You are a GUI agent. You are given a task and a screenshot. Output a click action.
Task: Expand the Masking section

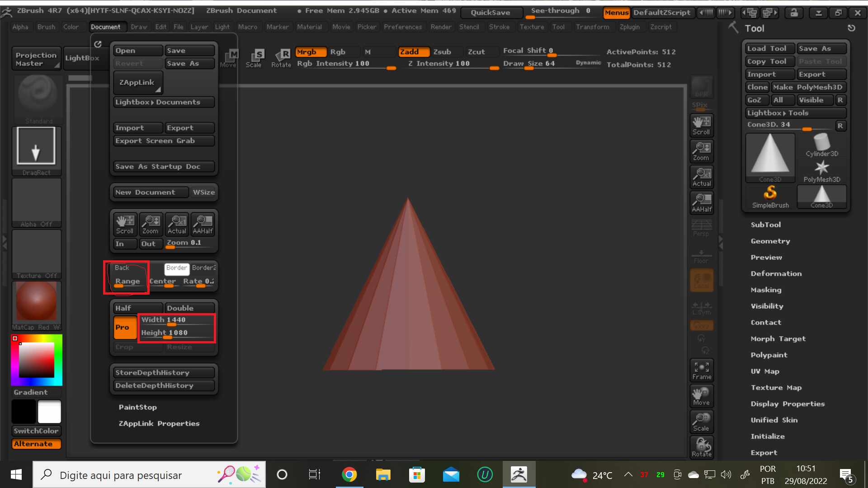[766, 290]
